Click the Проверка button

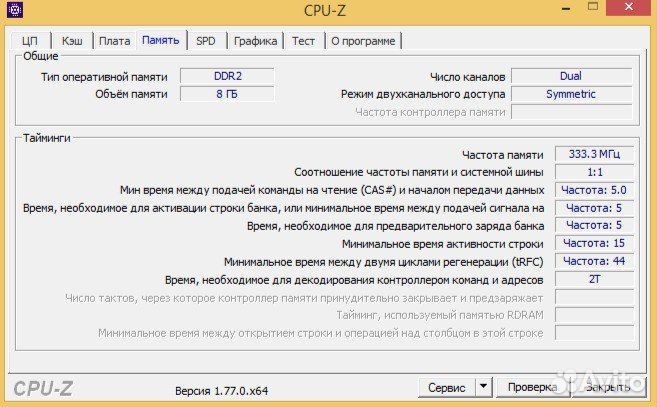tap(533, 388)
